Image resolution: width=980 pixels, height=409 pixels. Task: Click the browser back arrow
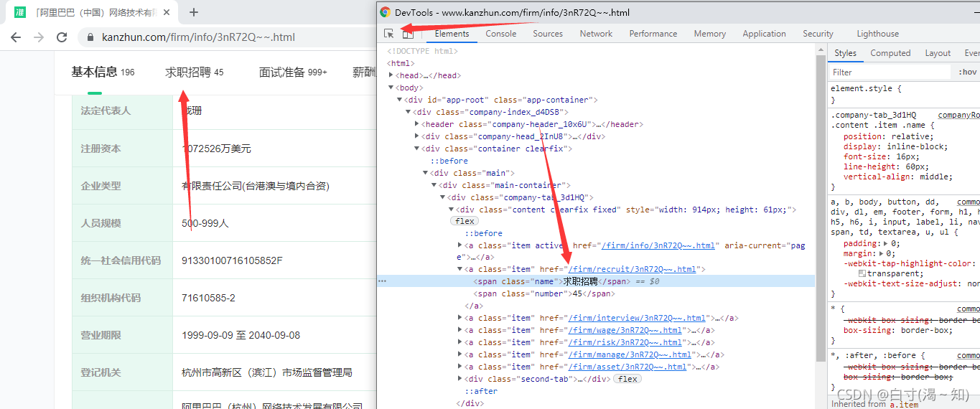coord(16,37)
